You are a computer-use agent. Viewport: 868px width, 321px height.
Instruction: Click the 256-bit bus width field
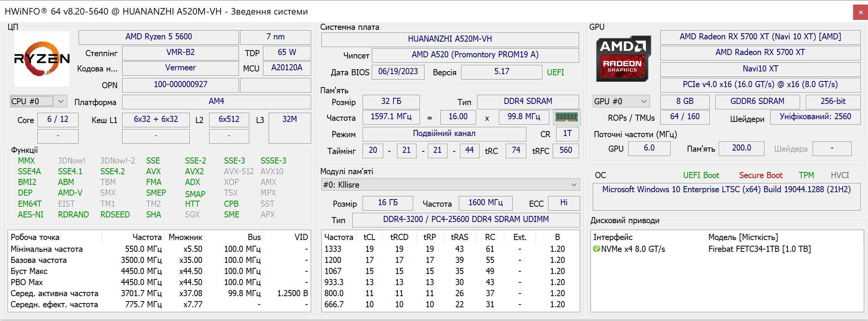click(833, 102)
